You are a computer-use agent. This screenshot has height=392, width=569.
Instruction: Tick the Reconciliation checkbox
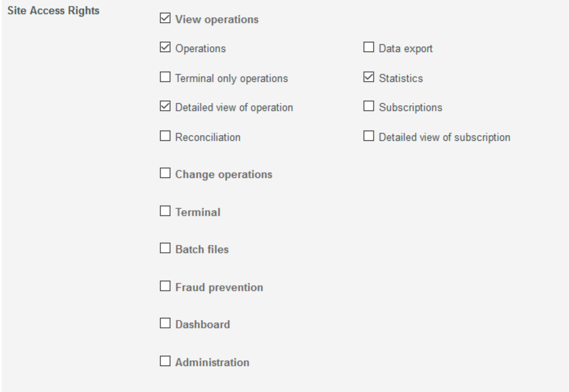click(x=165, y=136)
